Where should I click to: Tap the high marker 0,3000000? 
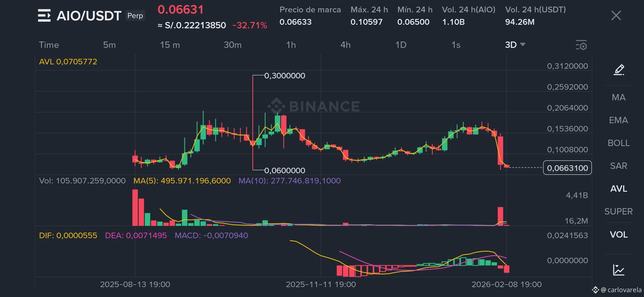click(285, 76)
